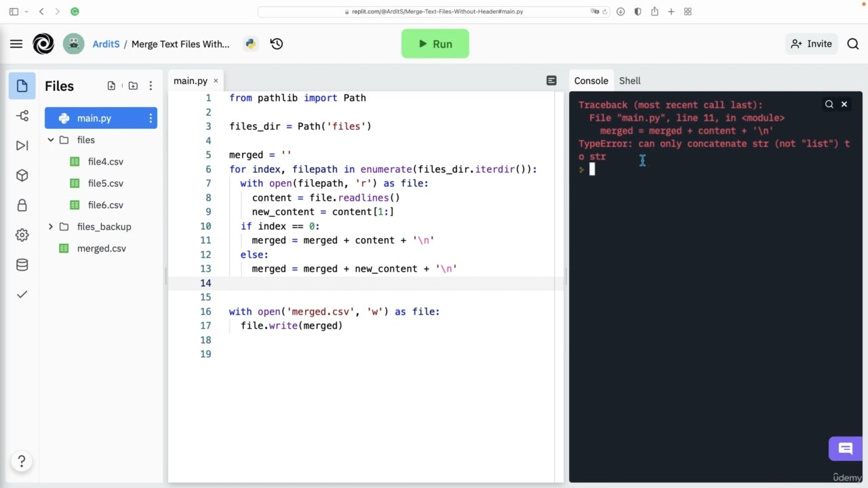Select main.py in the file tree
Viewport: 868px width, 488px height.
click(x=101, y=118)
